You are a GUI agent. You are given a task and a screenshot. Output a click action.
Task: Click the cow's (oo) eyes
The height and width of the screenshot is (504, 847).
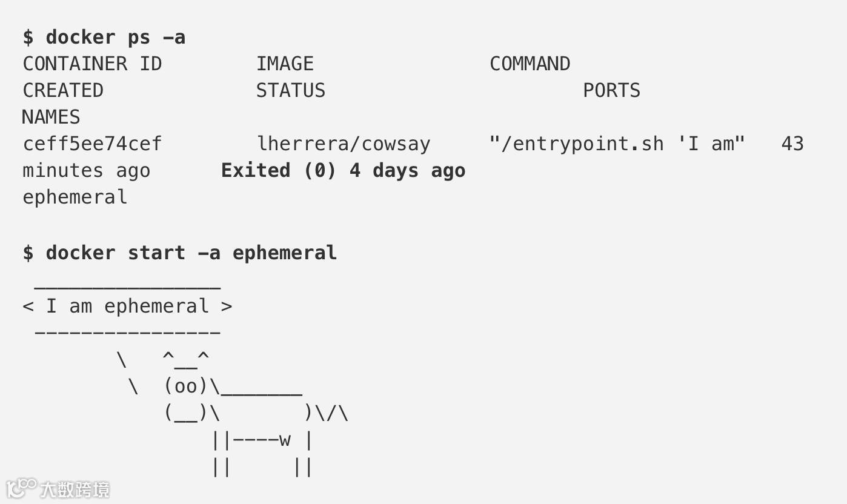(186, 386)
